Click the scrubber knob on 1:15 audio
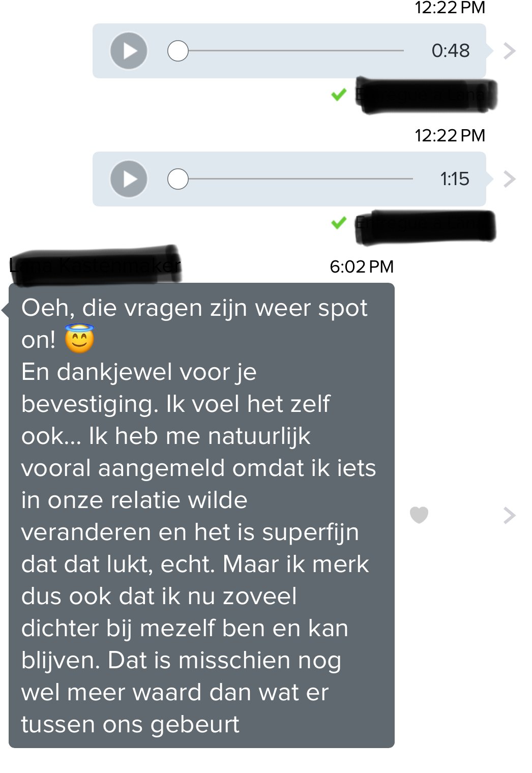The width and height of the screenshot is (532, 773). tap(178, 179)
